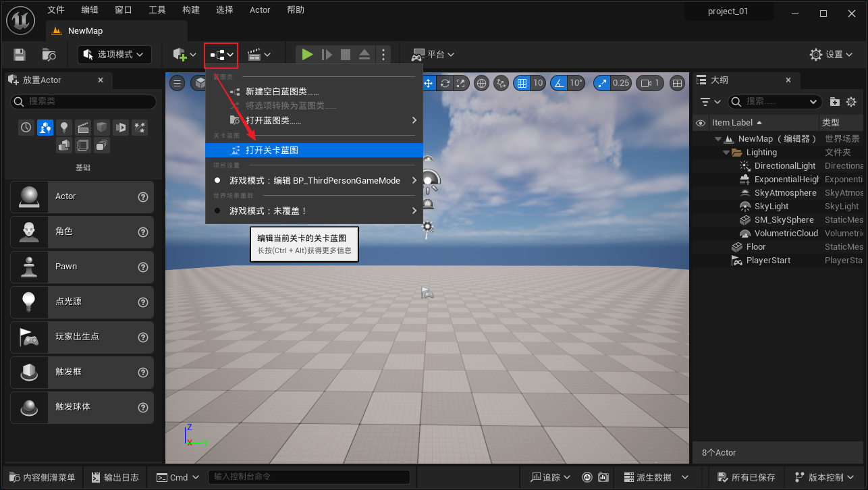Viewport: 868px width, 490px height.
Task: Open the 输出日志 output log
Action: [115, 477]
